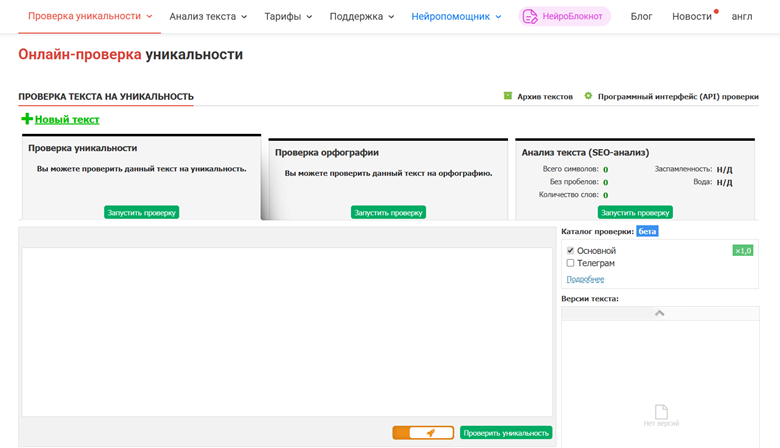Open the Нейропомощник menu
Image resolution: width=780 pixels, height=448 pixels.
[x=456, y=16]
